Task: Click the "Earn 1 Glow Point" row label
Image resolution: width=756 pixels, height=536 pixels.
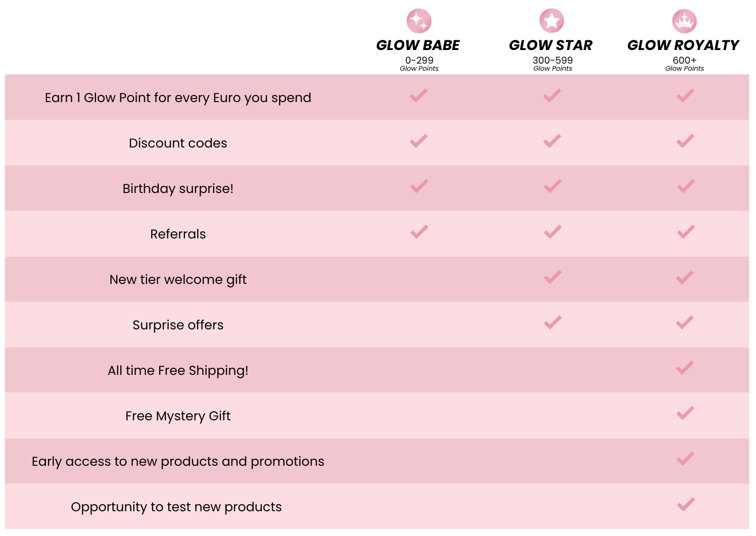Action: [x=178, y=98]
